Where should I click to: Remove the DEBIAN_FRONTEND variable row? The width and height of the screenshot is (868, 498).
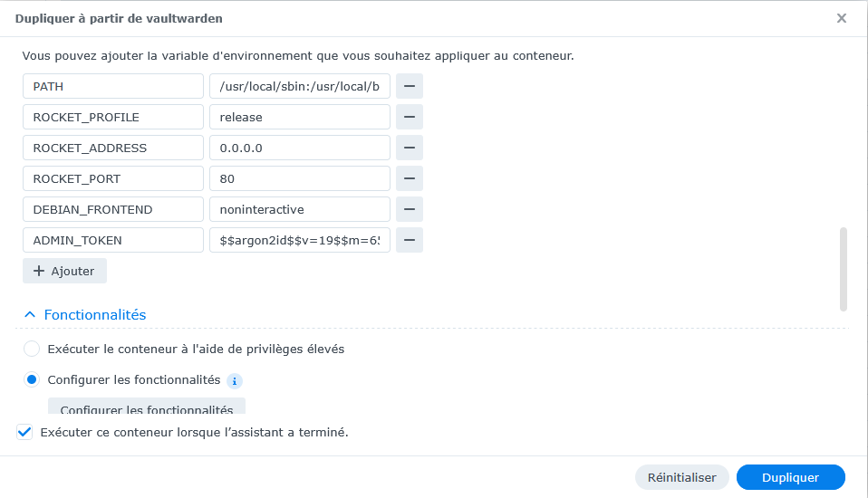[x=410, y=210]
